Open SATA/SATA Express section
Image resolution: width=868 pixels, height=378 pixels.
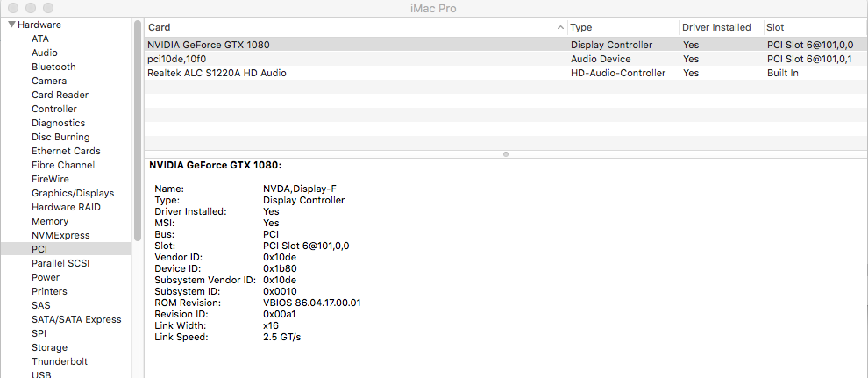76,319
